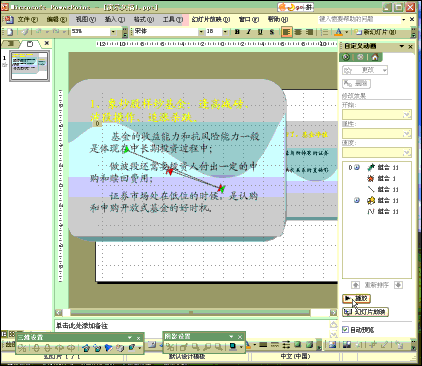Screen dimensions: 422x366
Task: Apply italic formatting from the toolbar
Action: (249, 32)
